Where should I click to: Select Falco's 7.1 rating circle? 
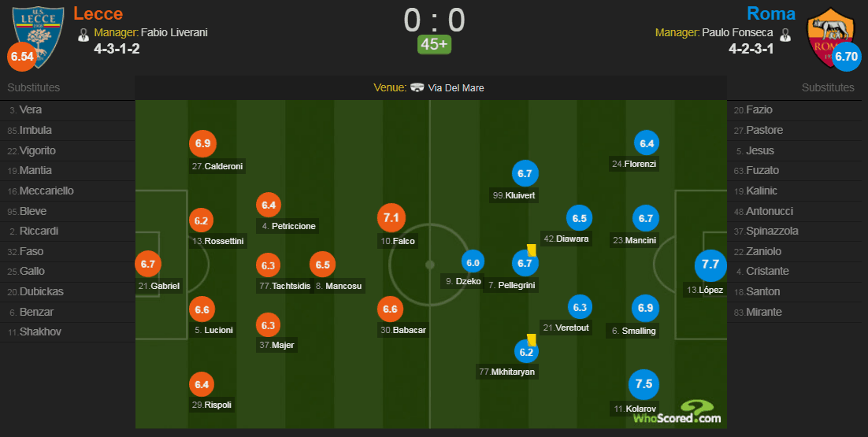click(391, 218)
